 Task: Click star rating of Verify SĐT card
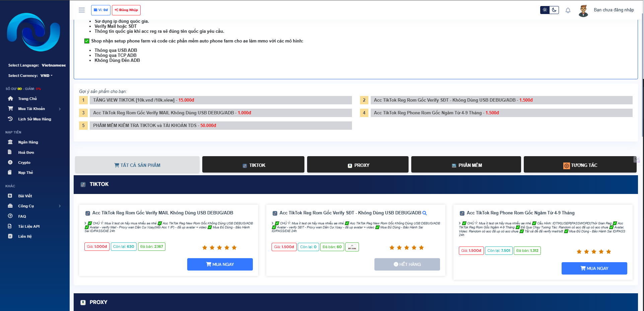point(407,247)
